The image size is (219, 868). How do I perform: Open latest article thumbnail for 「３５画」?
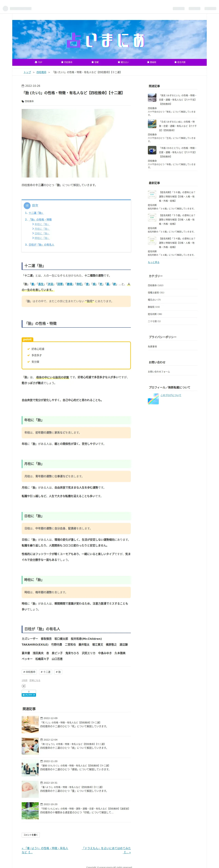point(152,217)
